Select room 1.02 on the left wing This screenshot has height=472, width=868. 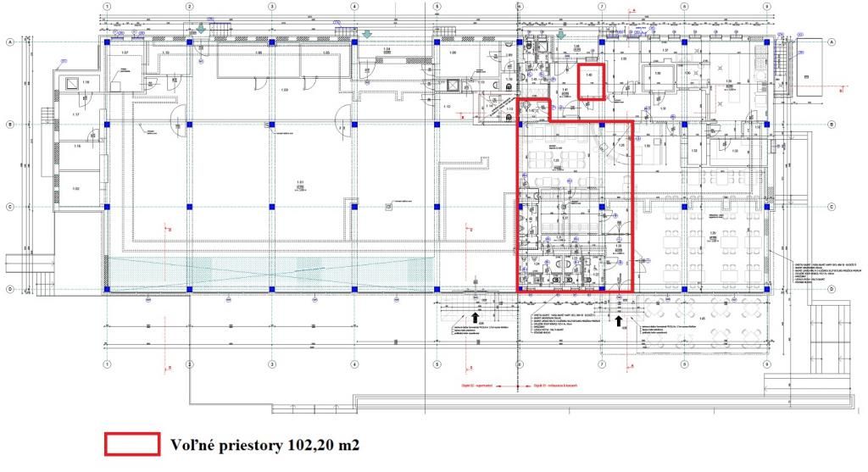point(75,188)
